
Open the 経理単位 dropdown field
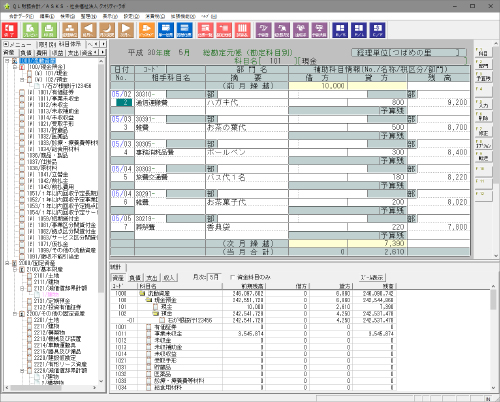(x=409, y=53)
